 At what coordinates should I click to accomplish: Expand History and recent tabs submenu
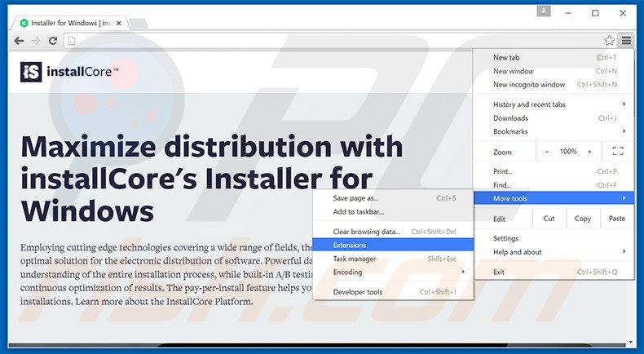coord(554,104)
